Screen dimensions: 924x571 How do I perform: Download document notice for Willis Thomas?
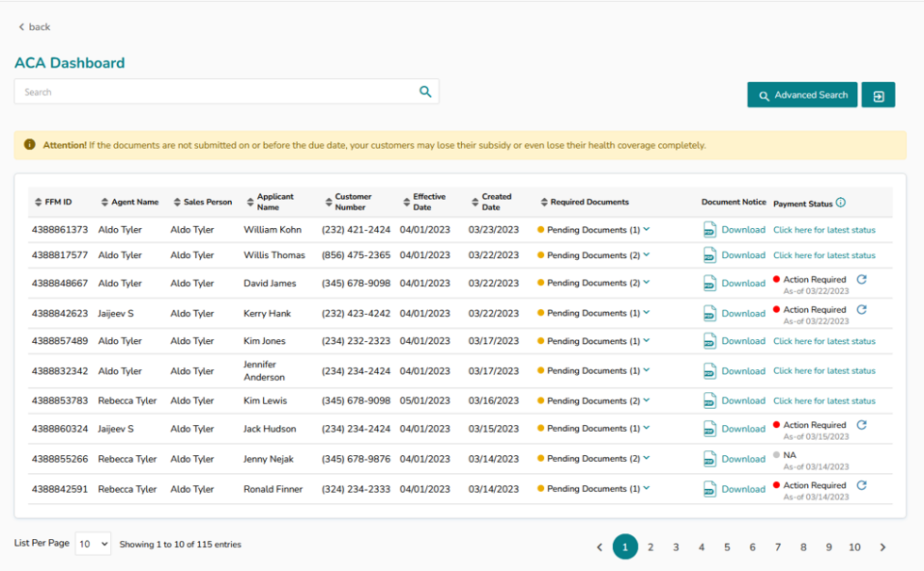743,255
